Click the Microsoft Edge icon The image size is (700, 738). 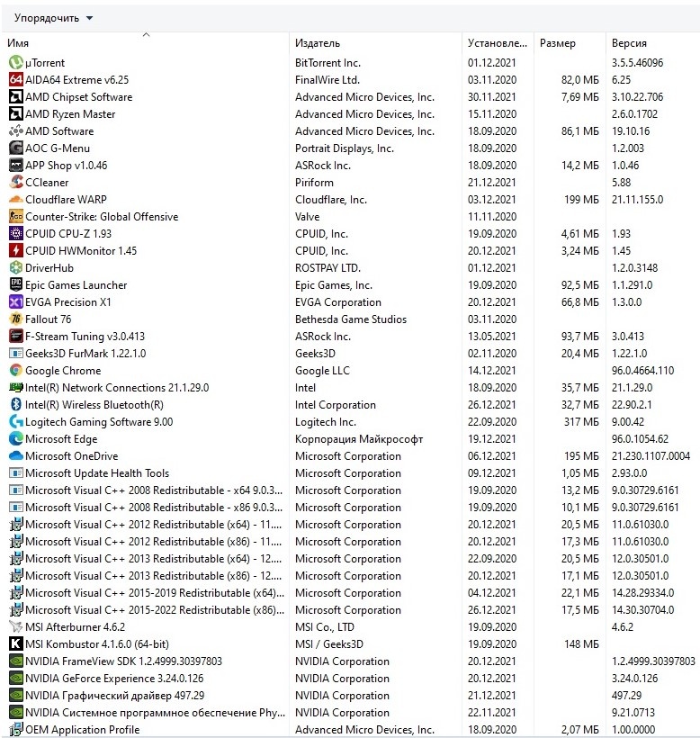click(16, 438)
